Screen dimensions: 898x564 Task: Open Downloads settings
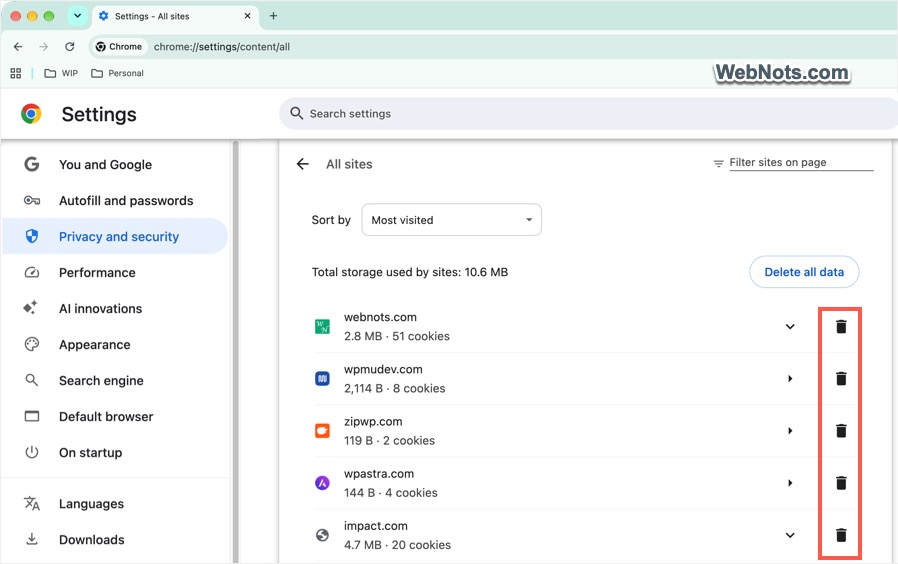click(91, 540)
